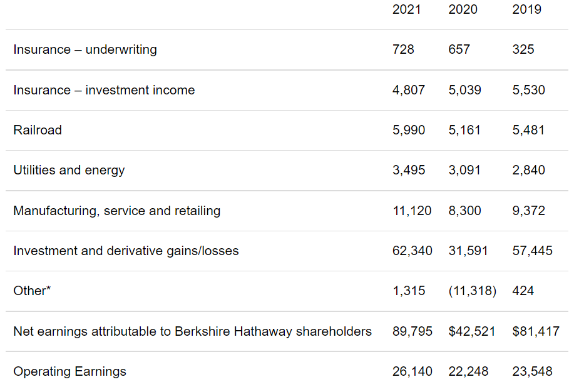Click the 2019 column header

pyautogui.click(x=526, y=9)
